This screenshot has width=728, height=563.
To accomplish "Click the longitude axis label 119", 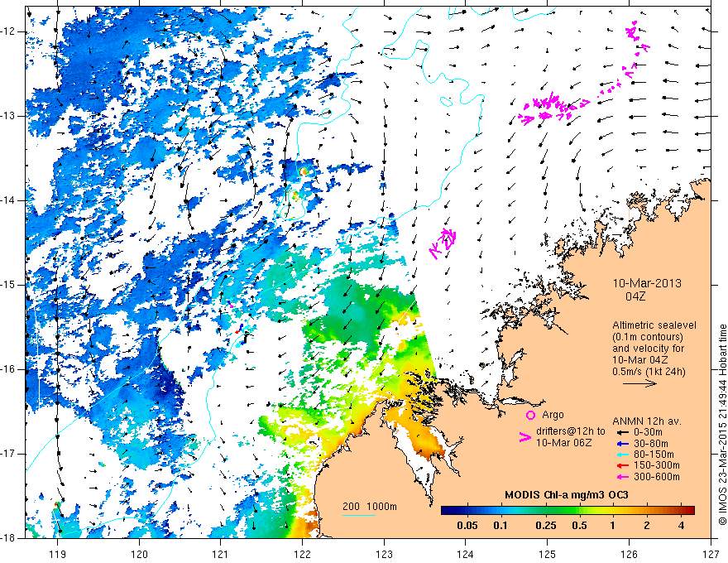I will [x=57, y=554].
